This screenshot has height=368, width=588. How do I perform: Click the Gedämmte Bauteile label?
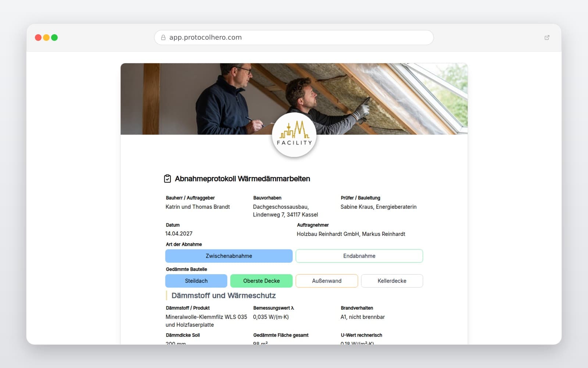(186, 269)
